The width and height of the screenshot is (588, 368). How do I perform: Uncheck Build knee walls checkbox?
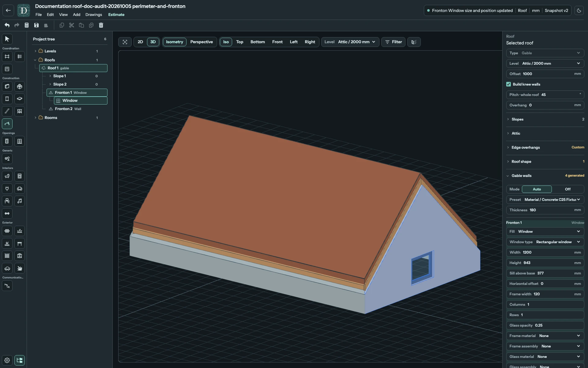tap(509, 84)
